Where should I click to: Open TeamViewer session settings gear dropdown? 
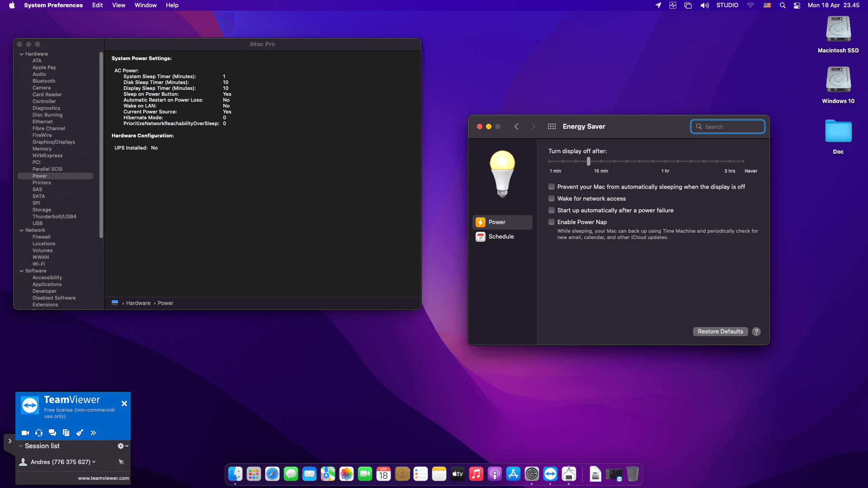pyautogui.click(x=123, y=446)
